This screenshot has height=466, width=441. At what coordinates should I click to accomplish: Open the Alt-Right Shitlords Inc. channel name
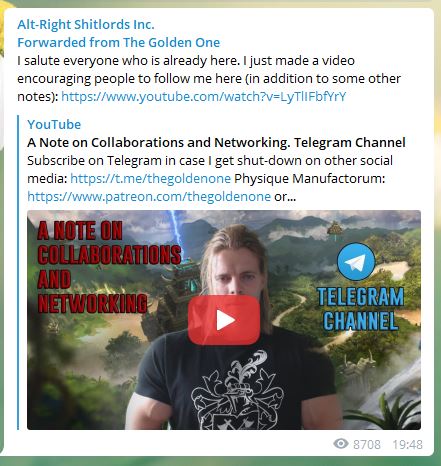coord(86,25)
